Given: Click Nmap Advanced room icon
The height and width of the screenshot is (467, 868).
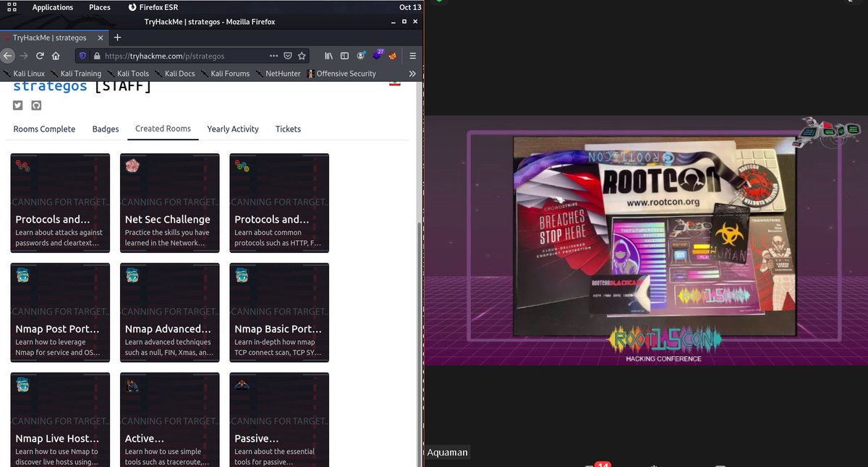Looking at the screenshot, I should [132, 275].
